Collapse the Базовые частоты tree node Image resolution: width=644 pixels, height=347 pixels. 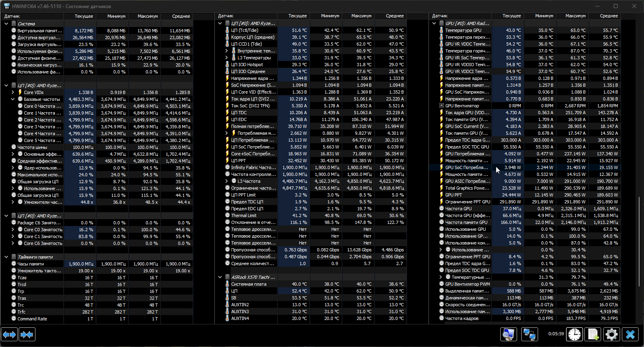[x=13, y=99]
